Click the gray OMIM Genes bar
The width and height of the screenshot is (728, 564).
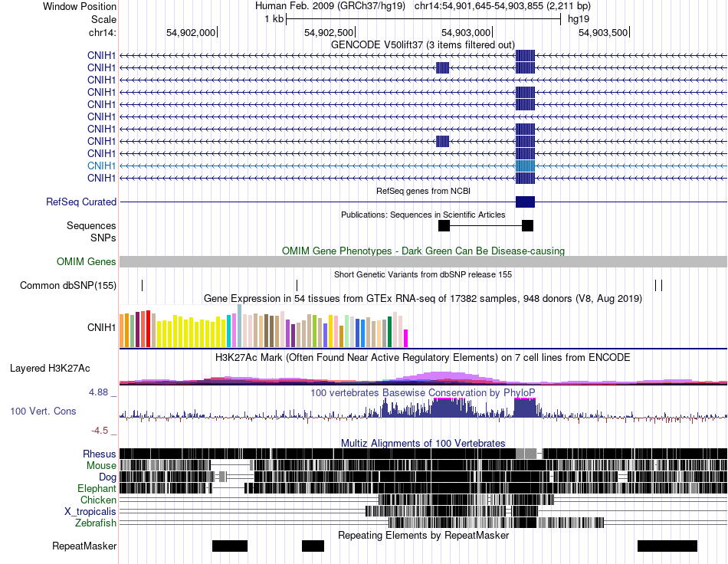(x=423, y=262)
